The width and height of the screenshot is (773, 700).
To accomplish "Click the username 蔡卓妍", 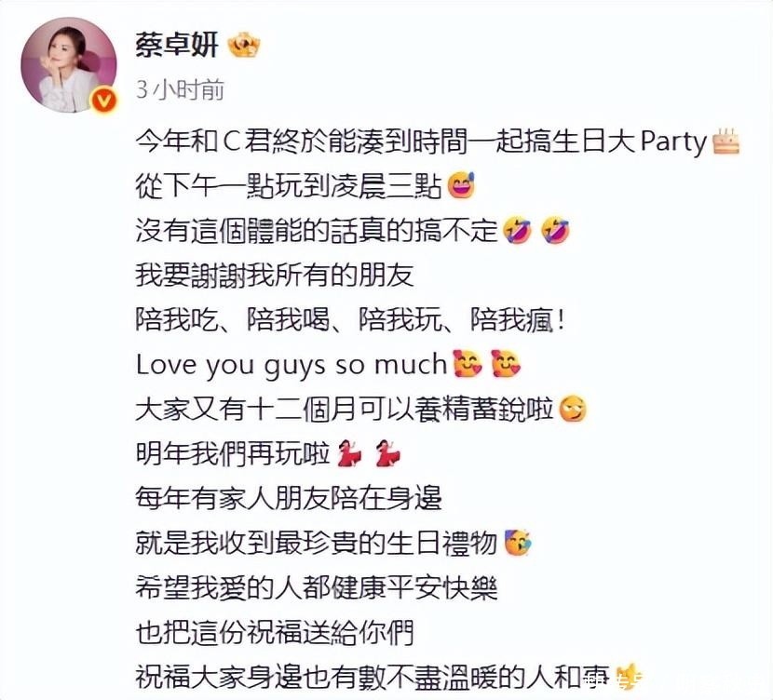I will 177,45.
